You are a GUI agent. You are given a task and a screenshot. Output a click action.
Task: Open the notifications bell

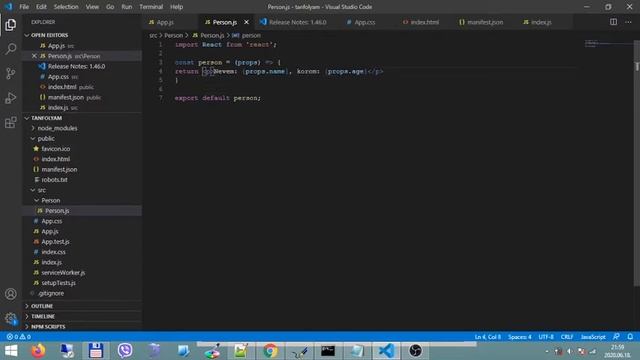pyautogui.click(x=630, y=337)
